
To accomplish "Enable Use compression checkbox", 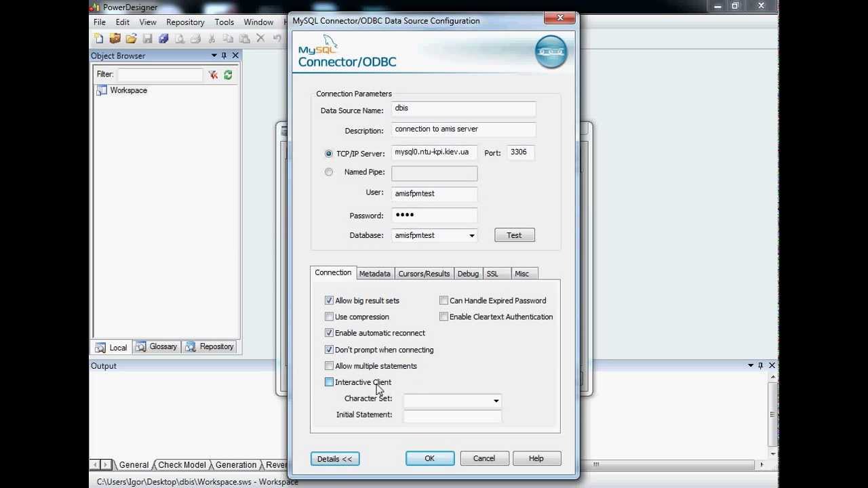I will click(329, 317).
